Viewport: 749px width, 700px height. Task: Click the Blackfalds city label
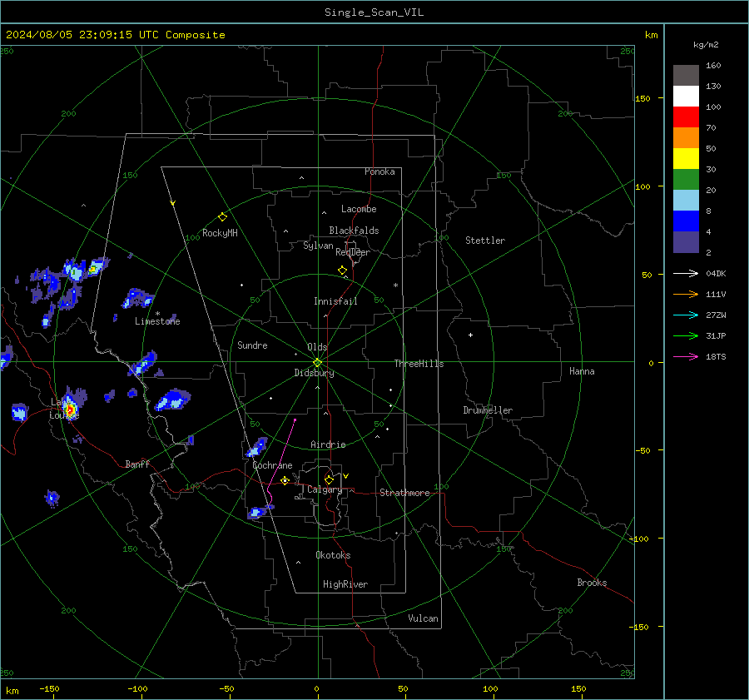tap(354, 231)
